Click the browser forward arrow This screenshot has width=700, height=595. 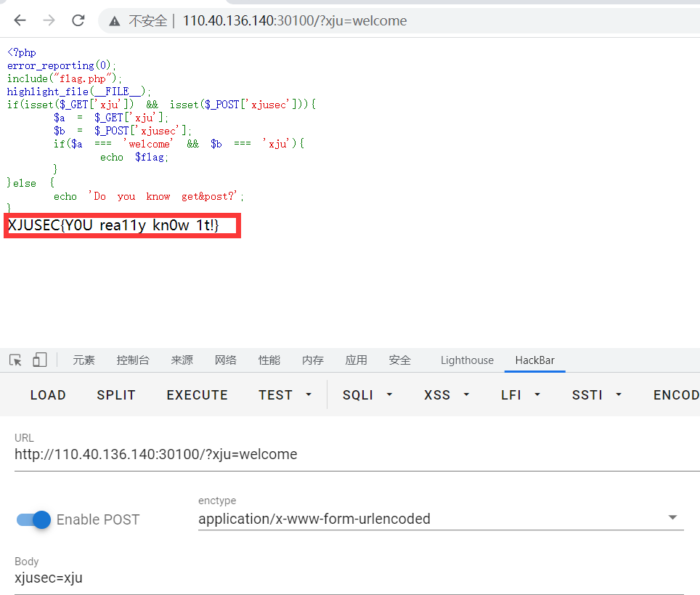pyautogui.click(x=49, y=20)
